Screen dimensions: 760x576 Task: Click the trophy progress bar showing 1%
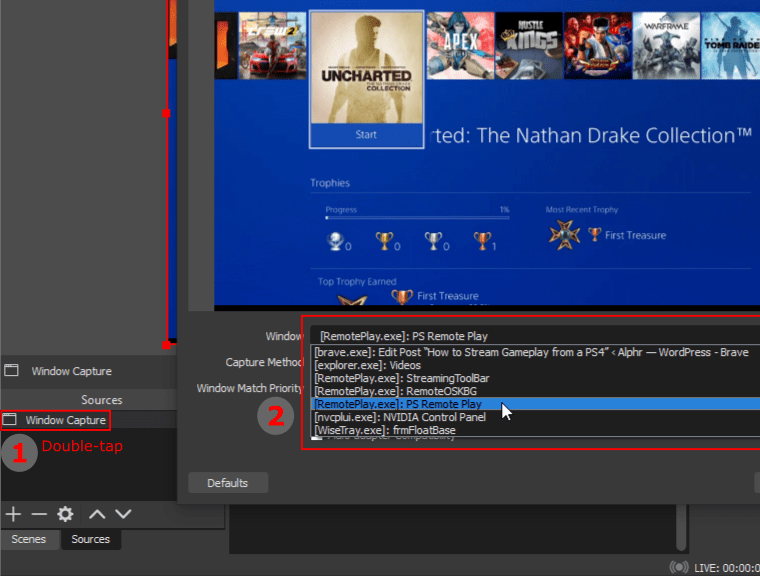(x=417, y=218)
